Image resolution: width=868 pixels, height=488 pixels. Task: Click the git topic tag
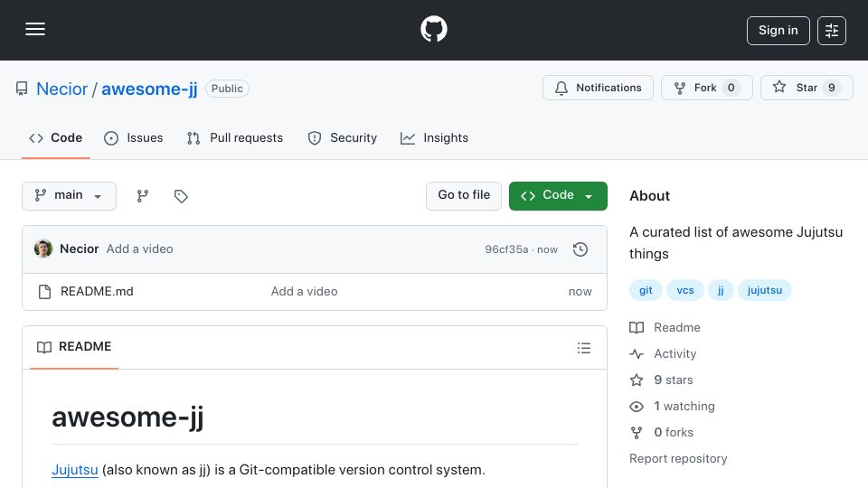(646, 290)
